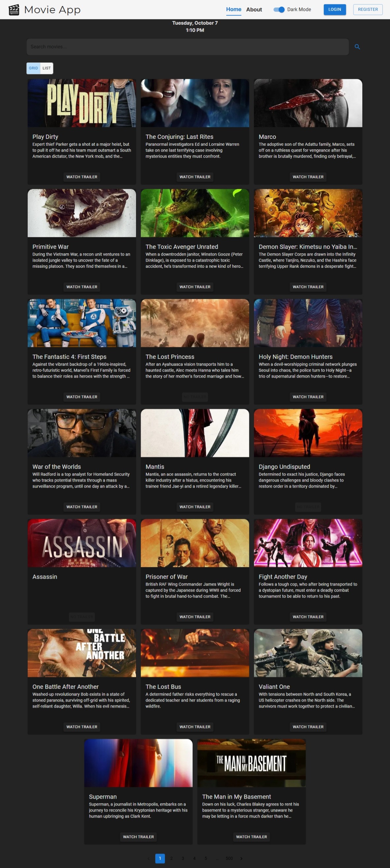Open The Fantastic 4: First Steps thumbnail
Image resolution: width=390 pixels, height=868 pixels.
(x=82, y=323)
